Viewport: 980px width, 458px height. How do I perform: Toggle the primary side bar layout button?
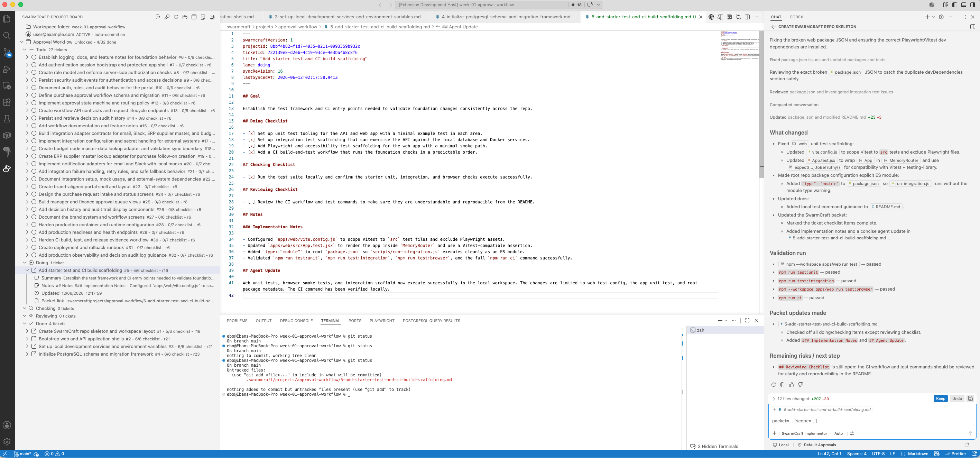(x=955, y=5)
